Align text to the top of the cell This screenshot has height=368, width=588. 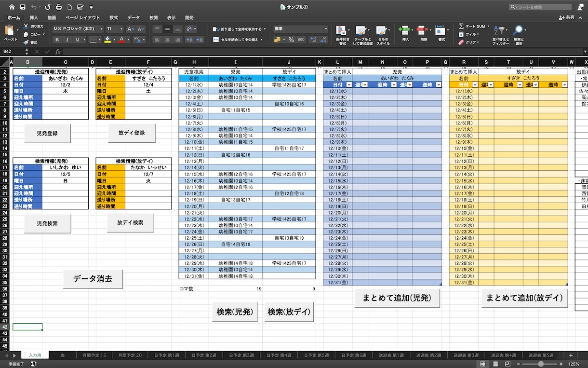coord(157,29)
